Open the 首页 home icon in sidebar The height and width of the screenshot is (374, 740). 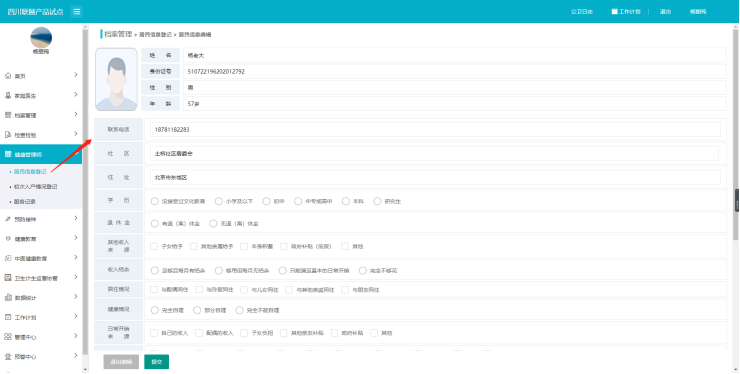pyautogui.click(x=8, y=76)
